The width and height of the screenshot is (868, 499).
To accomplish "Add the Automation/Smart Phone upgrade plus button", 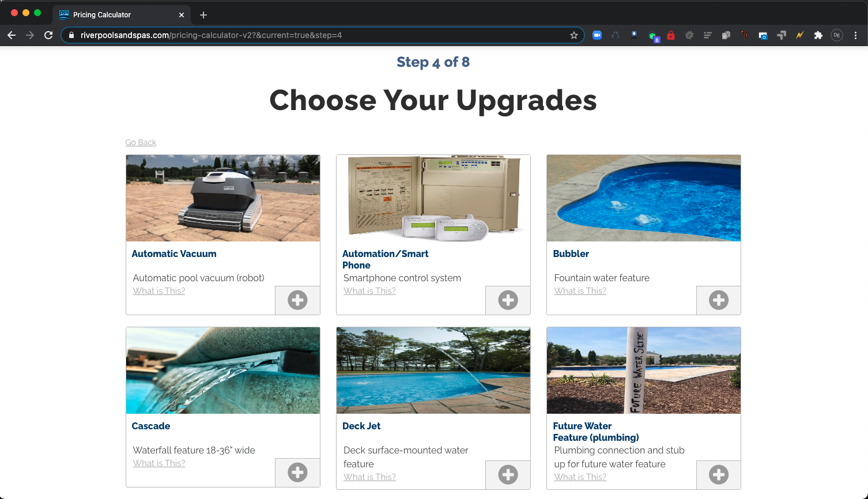I will point(508,300).
